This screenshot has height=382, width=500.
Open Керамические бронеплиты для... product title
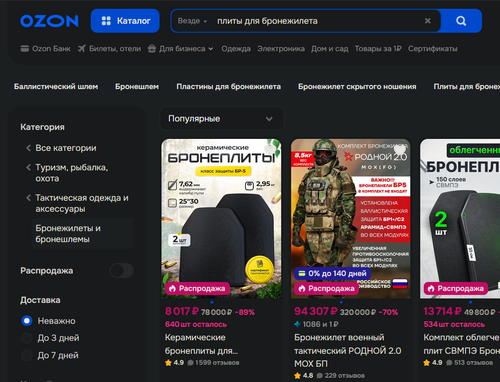201,344
